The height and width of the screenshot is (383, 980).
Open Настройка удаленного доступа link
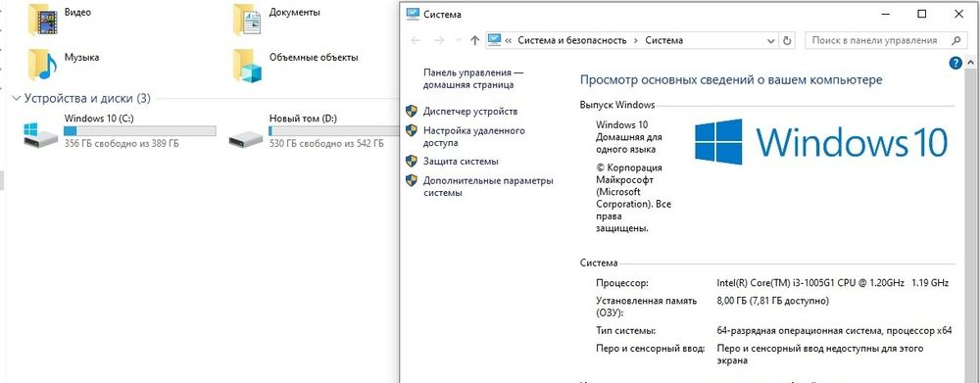[473, 137]
